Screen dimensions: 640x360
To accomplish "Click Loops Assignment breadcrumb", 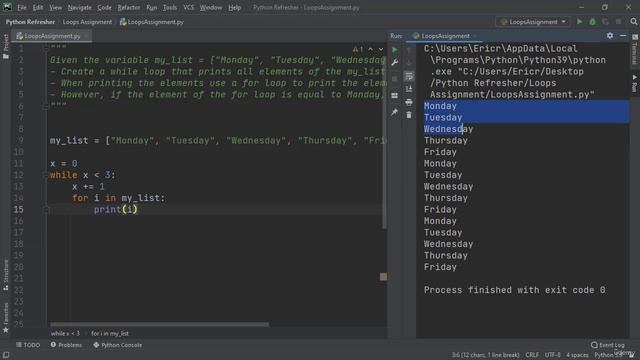I will pos(87,22).
